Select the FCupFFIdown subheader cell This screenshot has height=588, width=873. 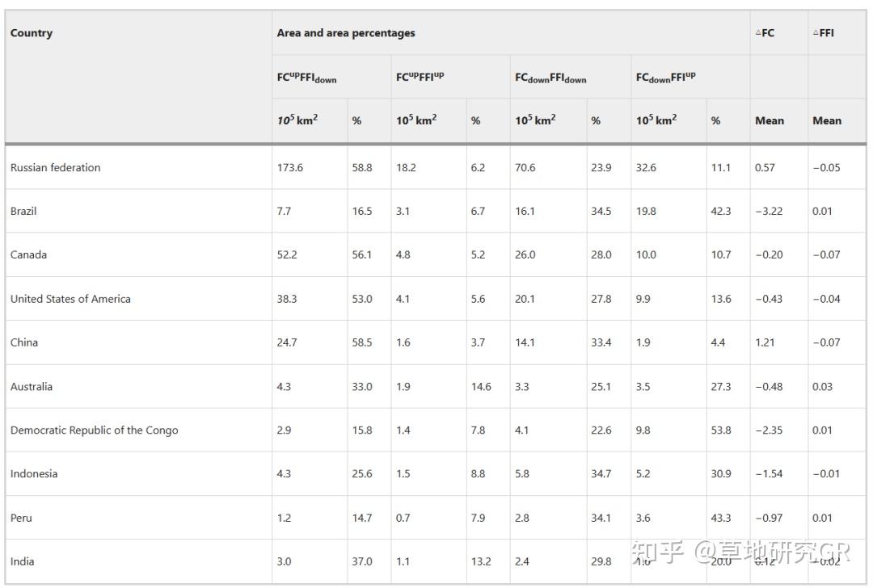[307, 78]
